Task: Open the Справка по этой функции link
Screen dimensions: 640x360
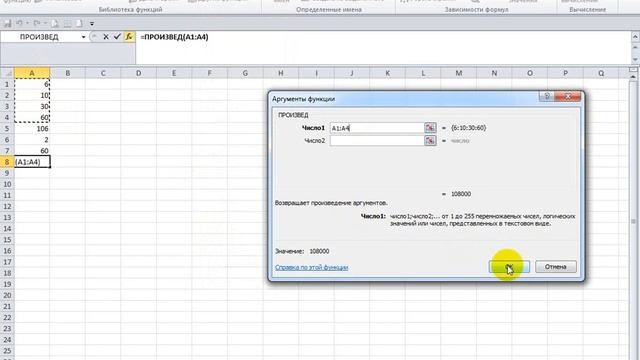Action: coord(311,267)
